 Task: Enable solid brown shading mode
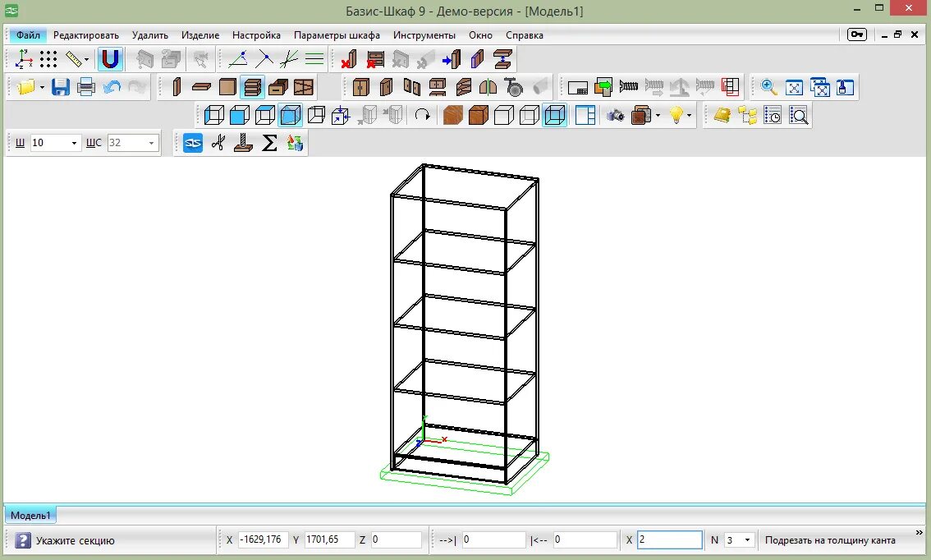478,115
